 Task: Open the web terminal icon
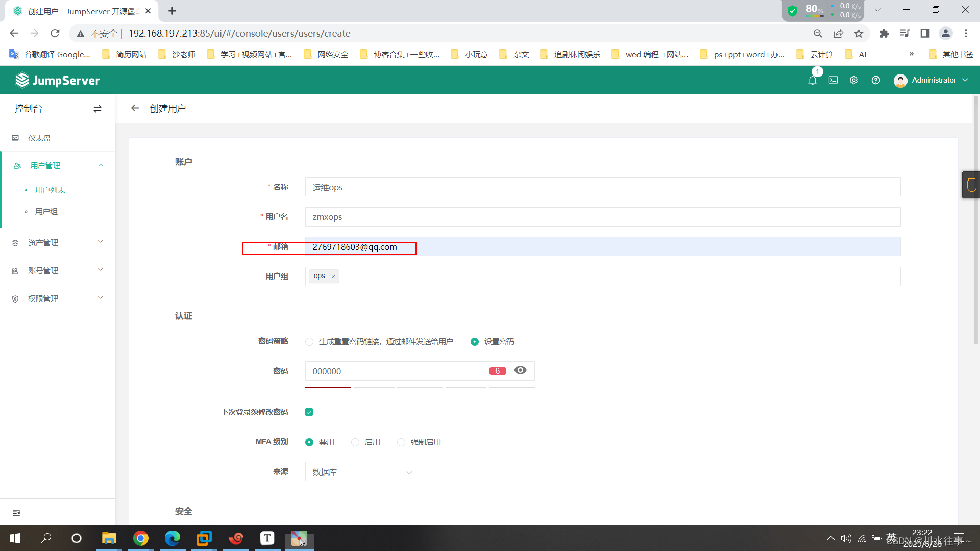point(833,80)
